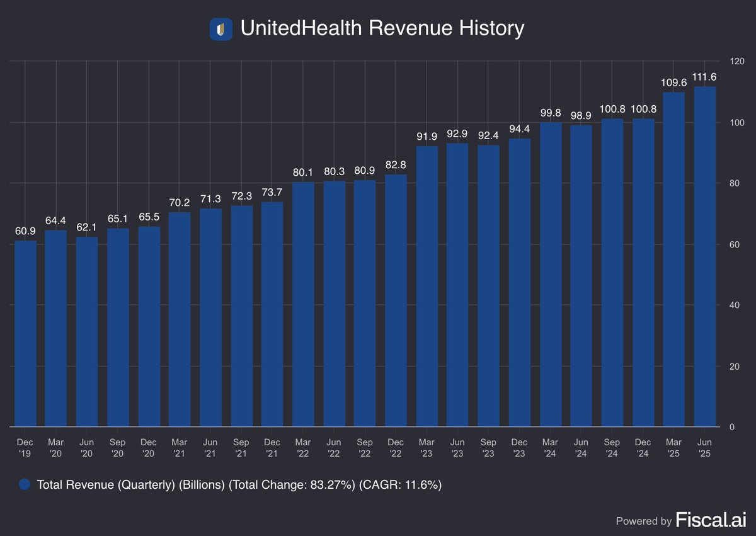Image resolution: width=756 pixels, height=536 pixels.
Task: Click the value label '70.2'
Action: [180, 203]
